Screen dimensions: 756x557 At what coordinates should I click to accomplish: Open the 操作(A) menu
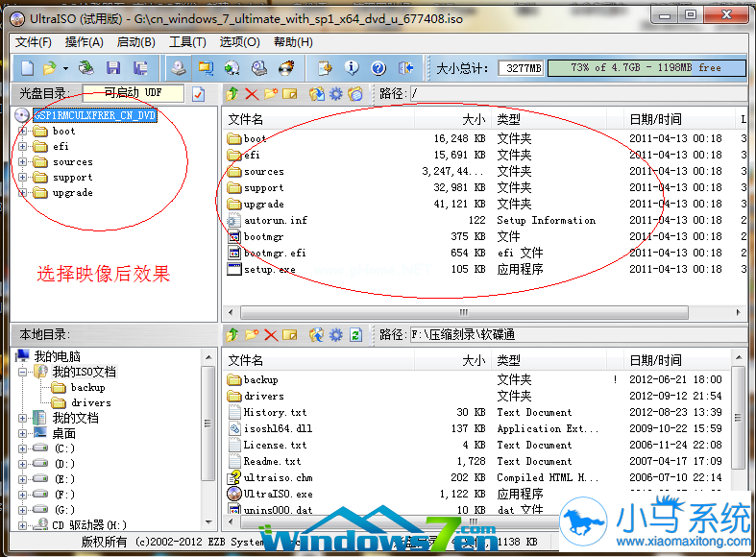85,42
